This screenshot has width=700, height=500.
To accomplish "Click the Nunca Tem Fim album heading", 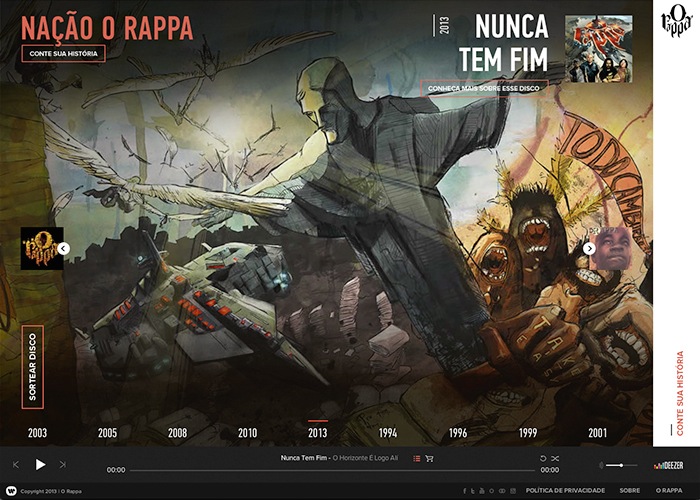I will pos(504,42).
